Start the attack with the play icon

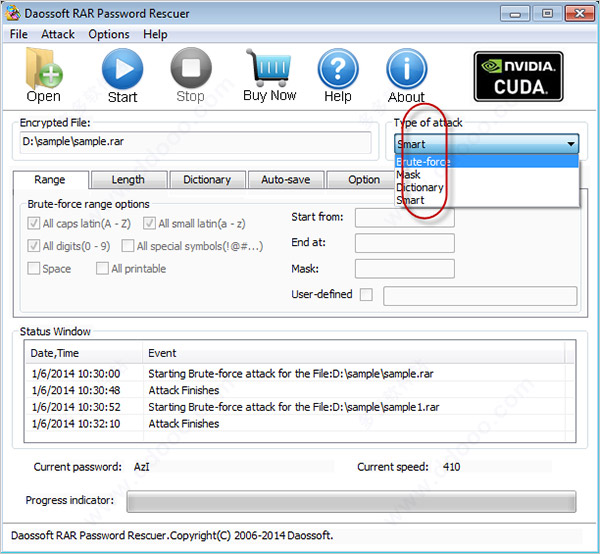[122, 69]
